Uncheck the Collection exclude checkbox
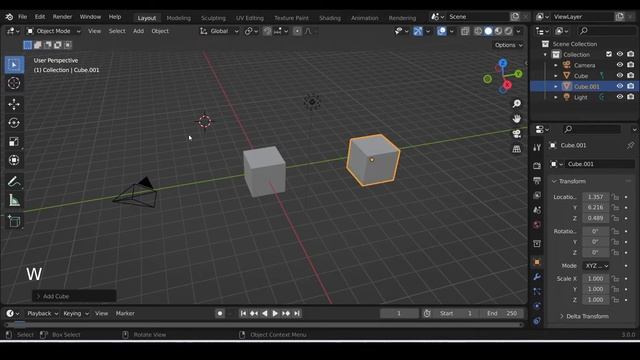This screenshot has width=640, height=360. pos(609,54)
